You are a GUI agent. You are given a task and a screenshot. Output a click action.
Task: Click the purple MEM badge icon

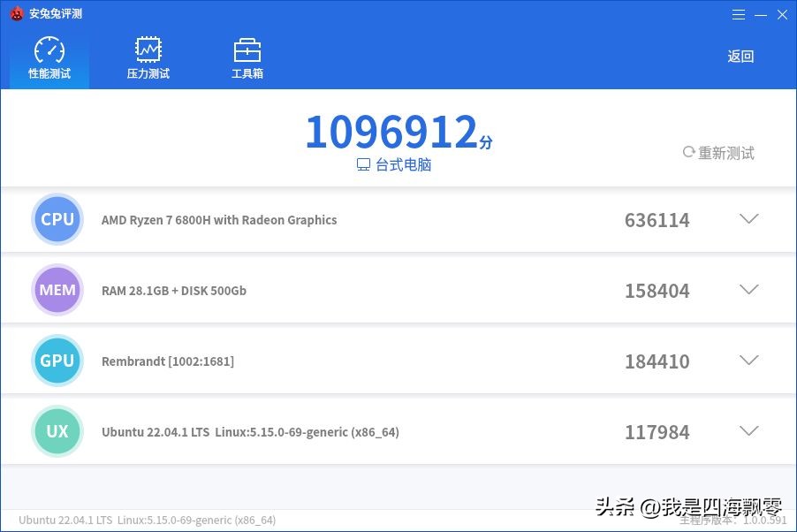[x=57, y=290]
